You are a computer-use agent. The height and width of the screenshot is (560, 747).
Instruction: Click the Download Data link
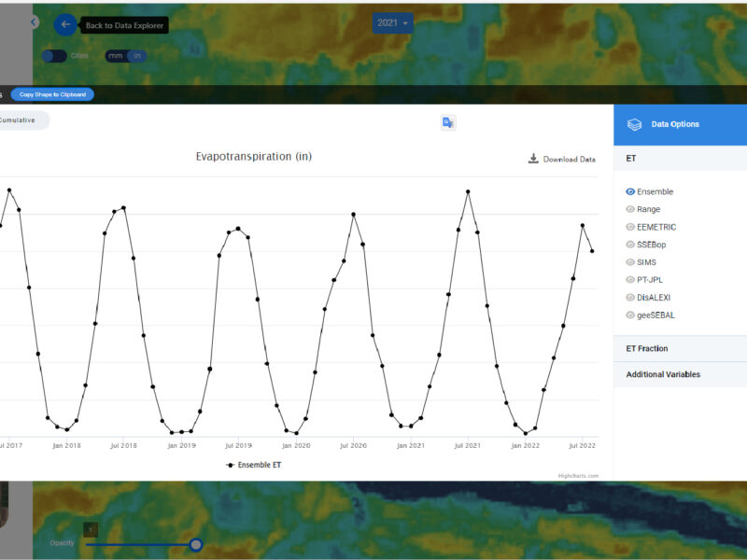[562, 160]
